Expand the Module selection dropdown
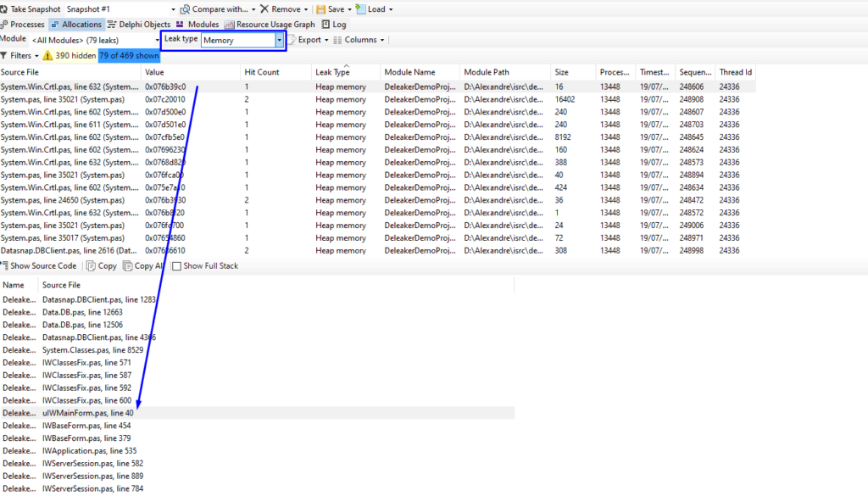The height and width of the screenshot is (496, 868). [x=158, y=40]
